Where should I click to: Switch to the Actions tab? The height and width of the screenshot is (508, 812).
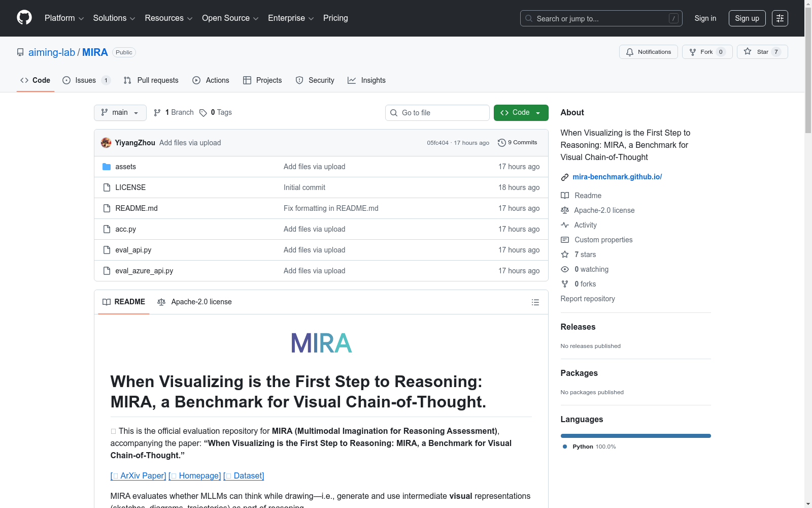pos(211,80)
